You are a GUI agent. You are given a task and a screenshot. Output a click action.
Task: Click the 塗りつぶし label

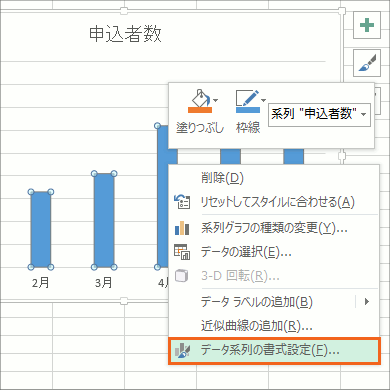tap(200, 127)
